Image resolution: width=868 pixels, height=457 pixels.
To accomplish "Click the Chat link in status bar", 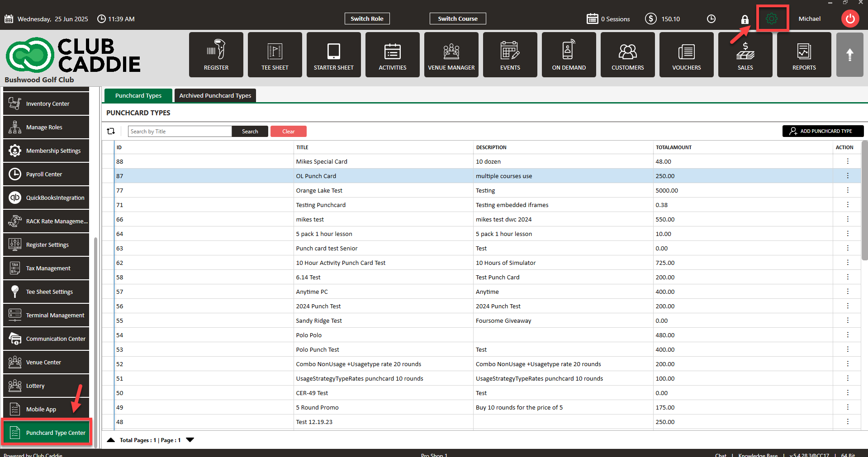I will [721, 455].
